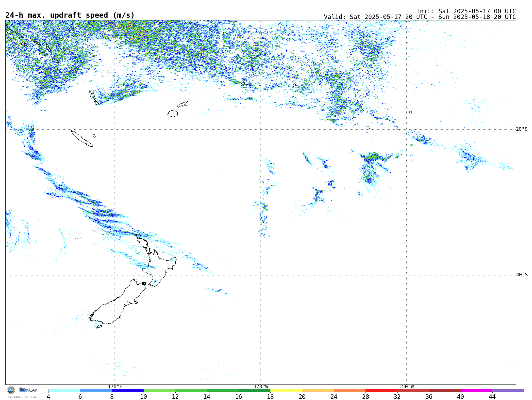Click colorbar tick label 18
Screen dimensions: 532x400
click(270, 397)
